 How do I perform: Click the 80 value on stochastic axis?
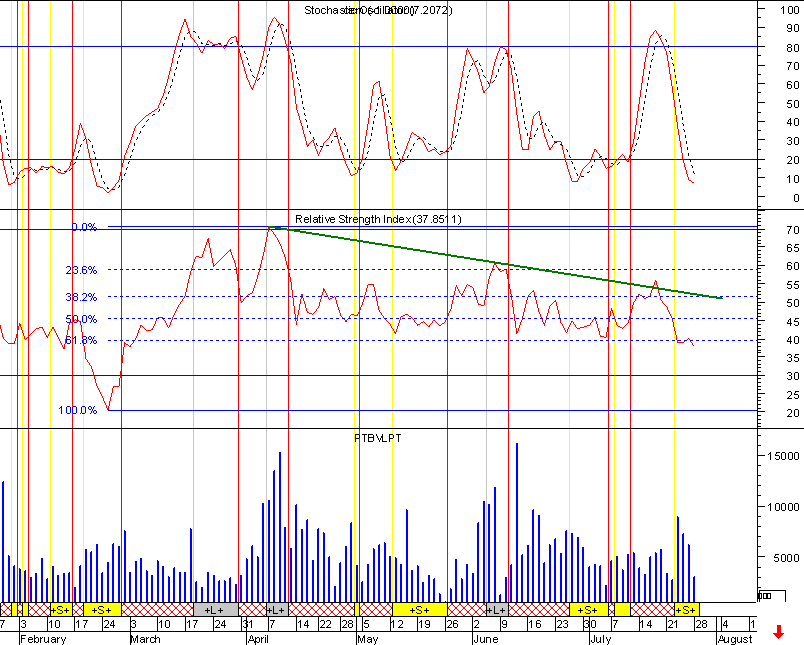793,48
